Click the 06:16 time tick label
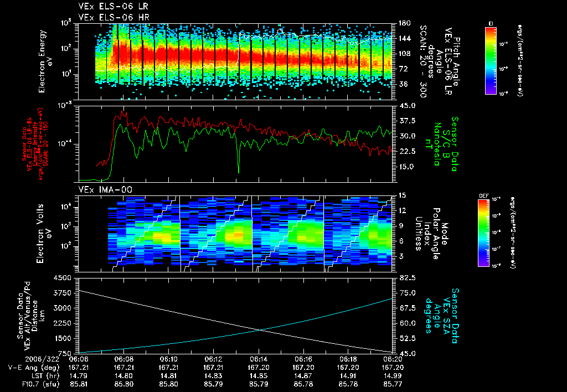The height and width of the screenshot is (392, 567). [x=303, y=360]
